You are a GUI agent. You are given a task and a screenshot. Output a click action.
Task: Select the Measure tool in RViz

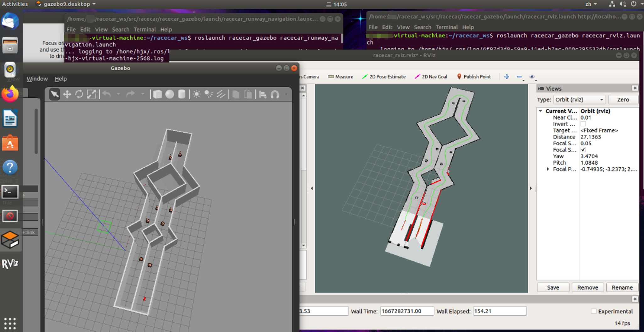341,77
